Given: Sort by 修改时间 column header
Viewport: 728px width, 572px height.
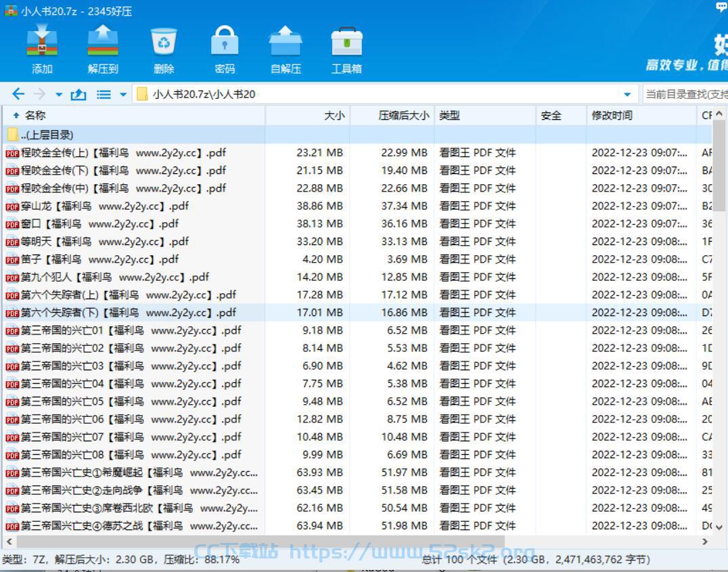Looking at the screenshot, I should point(641,116).
